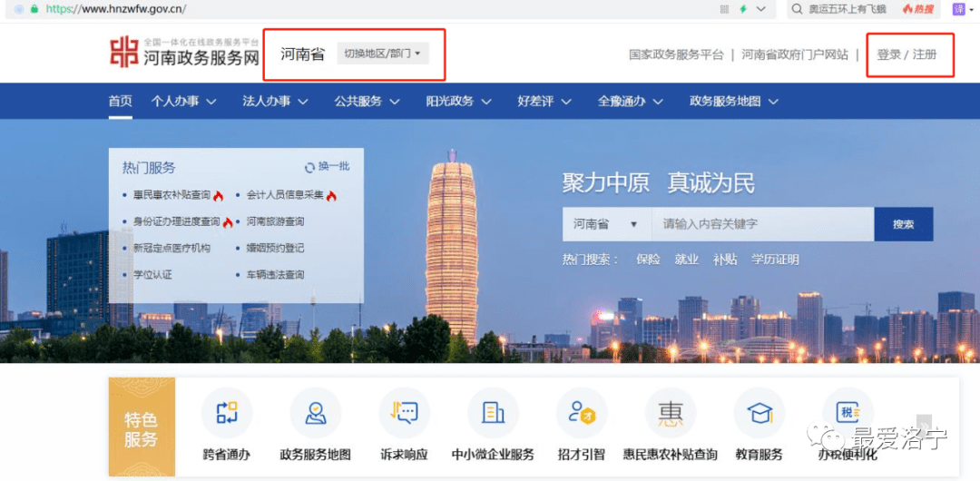Expand the 政务服务地图 nav menu chevron
This screenshot has height=481, width=980.
(x=773, y=102)
